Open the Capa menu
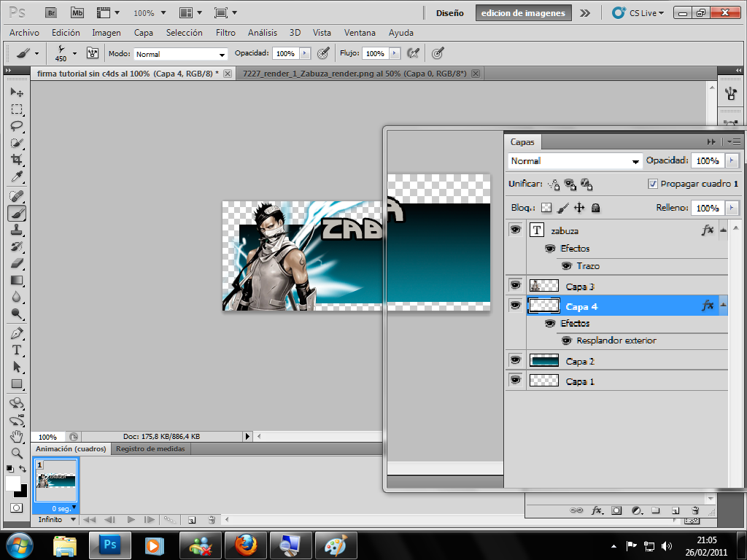Screen dimensions: 747x560 (x=144, y=32)
